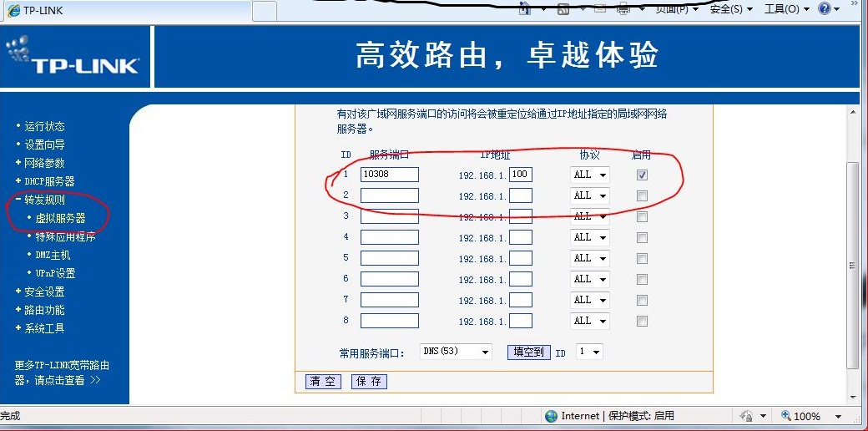This screenshot has height=431, width=868.
Task: Click the status bar privacy lock icon
Action: [746, 416]
